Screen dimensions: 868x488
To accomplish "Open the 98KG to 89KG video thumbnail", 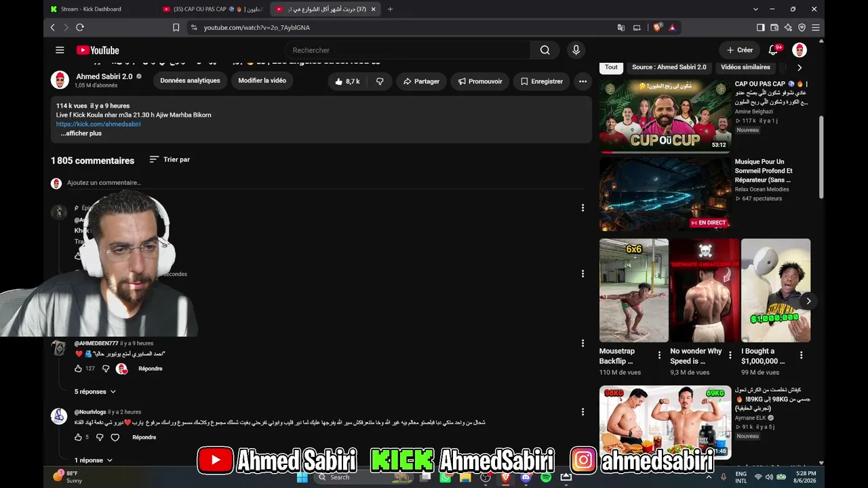I will [x=665, y=422].
